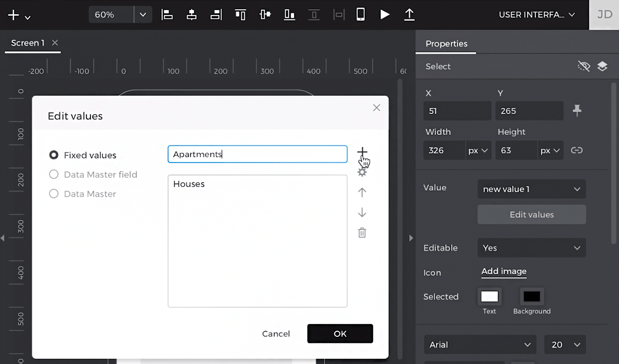
Task: Select the Data Master radio button
Action: click(54, 194)
